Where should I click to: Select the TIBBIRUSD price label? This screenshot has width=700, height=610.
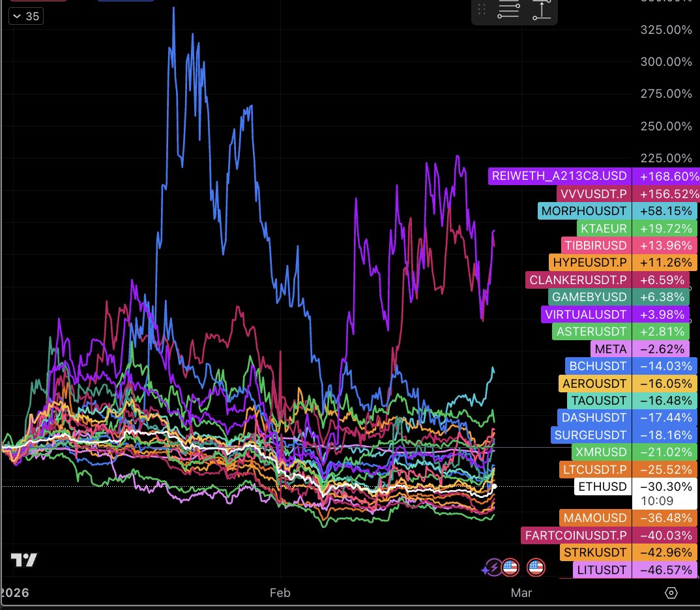pyautogui.click(x=596, y=245)
